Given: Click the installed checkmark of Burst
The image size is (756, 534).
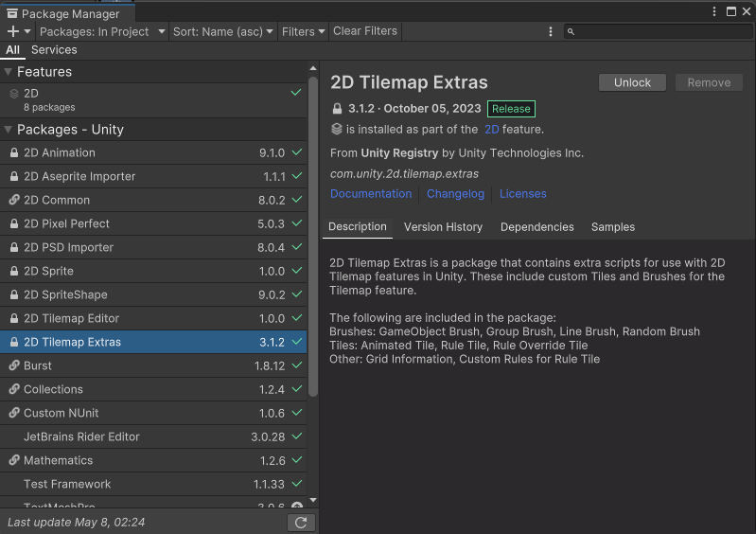Looking at the screenshot, I should point(297,365).
